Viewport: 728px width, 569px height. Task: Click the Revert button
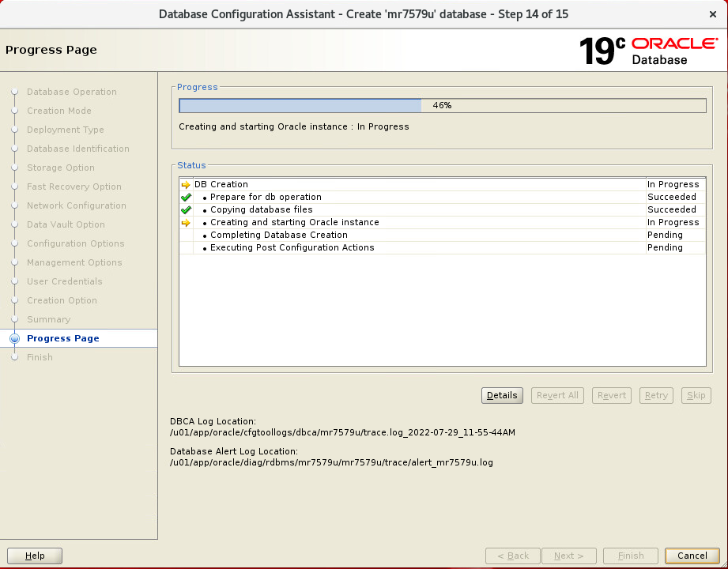pos(612,395)
